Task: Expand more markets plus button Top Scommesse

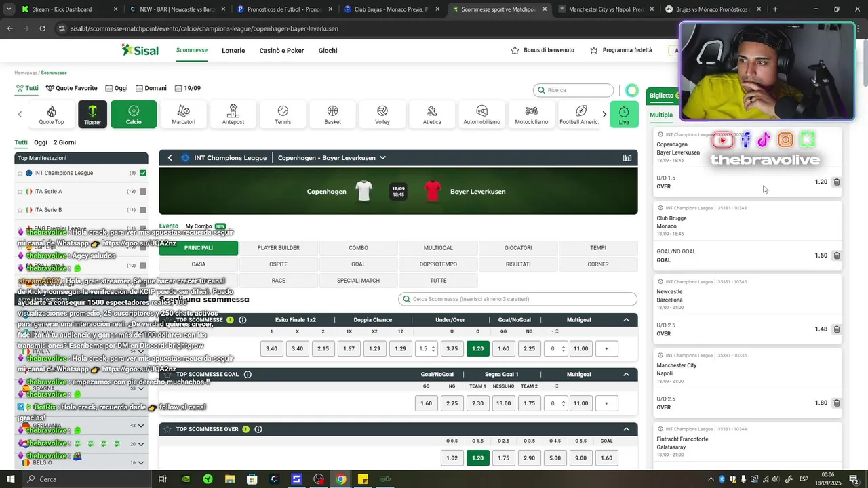Action: 606,348
